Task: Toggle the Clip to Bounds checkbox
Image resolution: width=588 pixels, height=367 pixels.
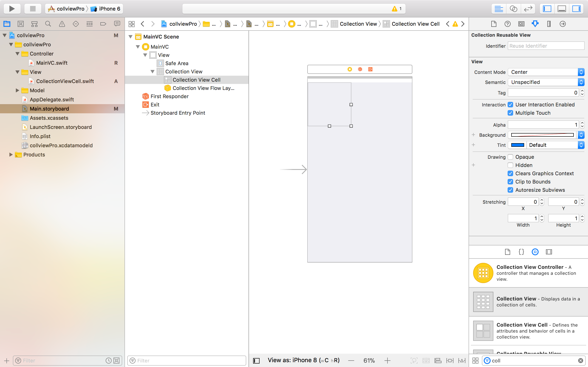Action: 511,182
